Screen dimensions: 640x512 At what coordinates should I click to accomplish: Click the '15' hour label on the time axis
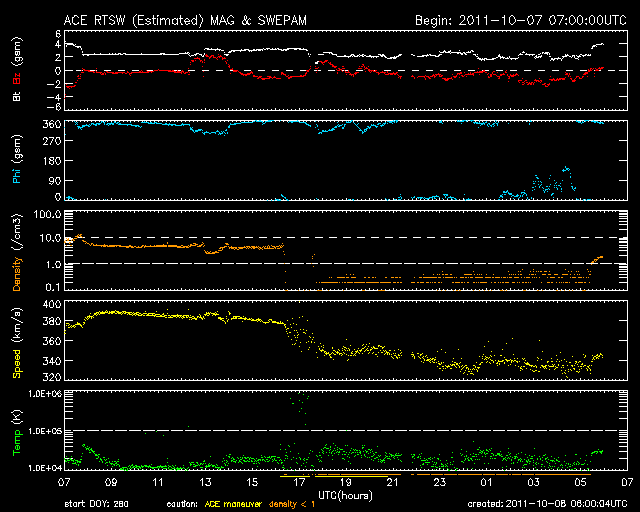[x=252, y=483]
